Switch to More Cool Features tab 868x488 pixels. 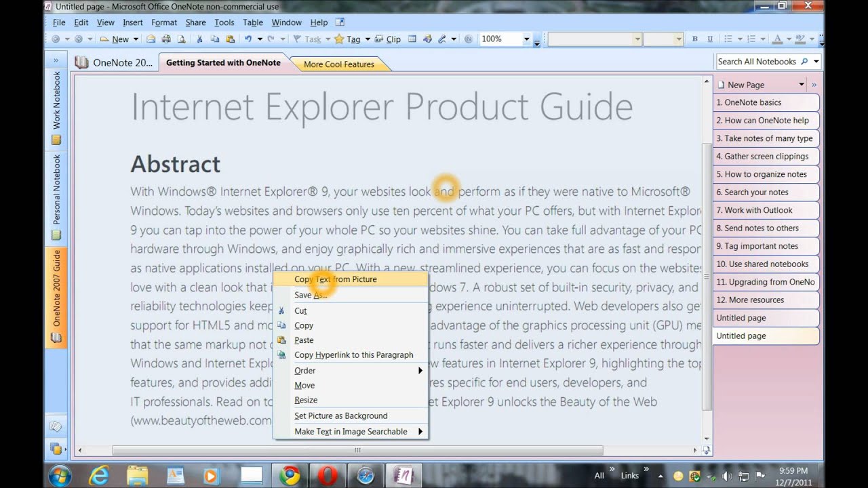pyautogui.click(x=339, y=64)
